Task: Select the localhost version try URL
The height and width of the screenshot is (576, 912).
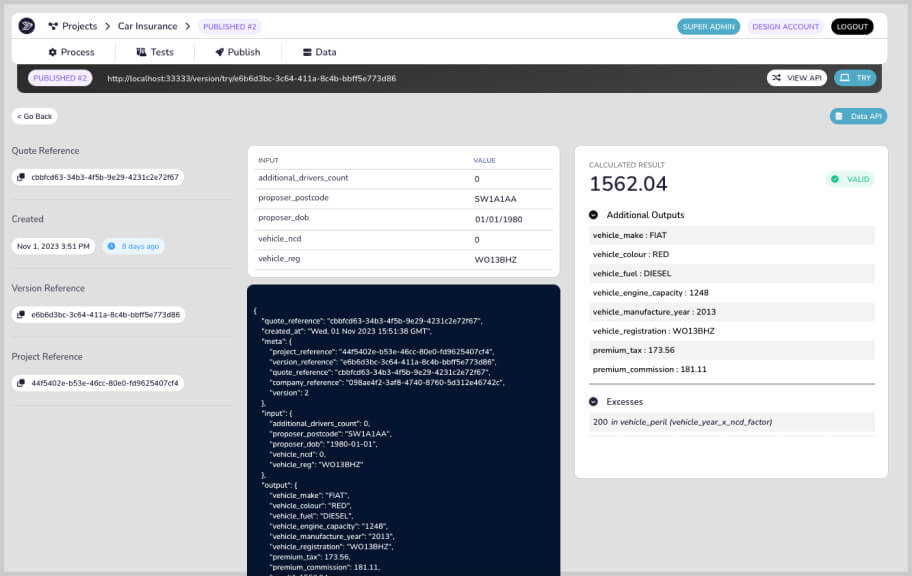Action: click(251, 78)
